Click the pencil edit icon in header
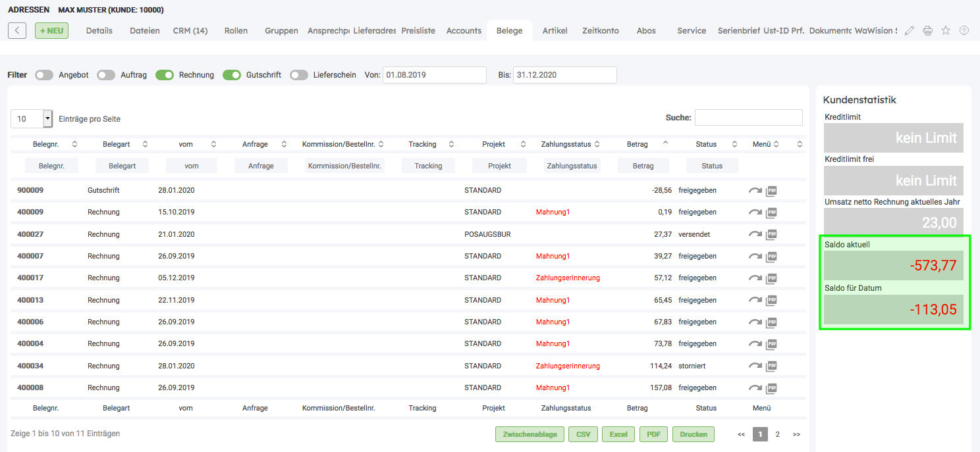The height and width of the screenshot is (452, 980). click(910, 30)
